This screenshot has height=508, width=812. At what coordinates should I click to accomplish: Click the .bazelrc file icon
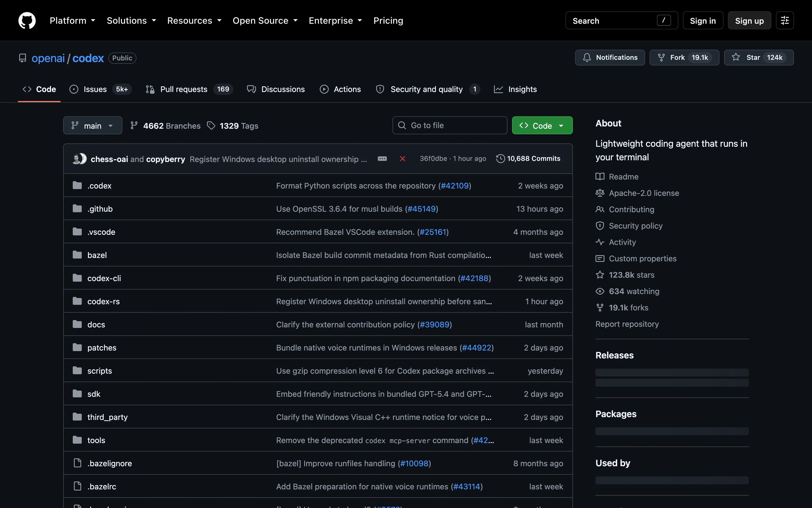[77, 486]
